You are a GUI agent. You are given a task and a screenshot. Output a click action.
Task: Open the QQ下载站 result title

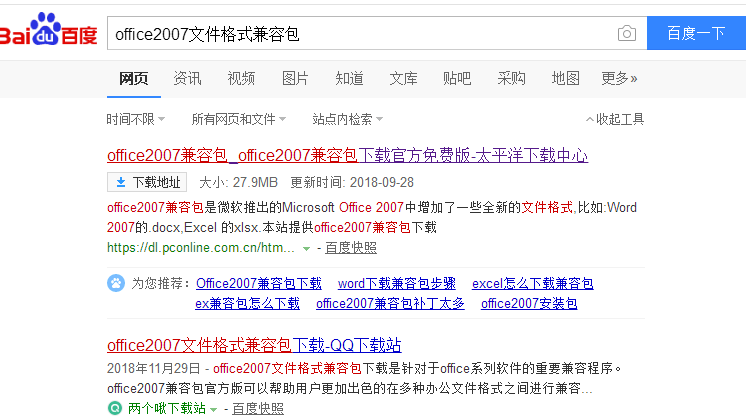pyautogui.click(x=254, y=345)
